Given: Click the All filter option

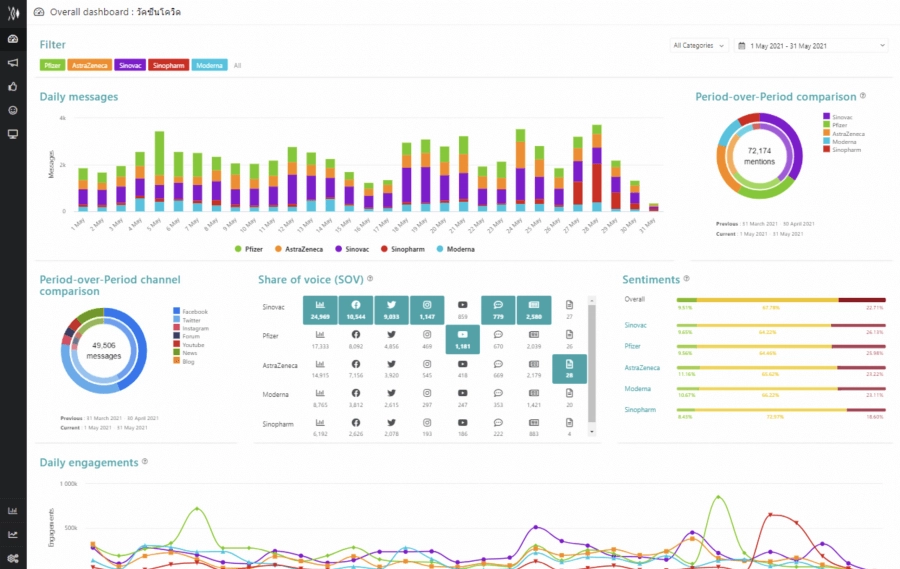Looking at the screenshot, I should [x=238, y=65].
